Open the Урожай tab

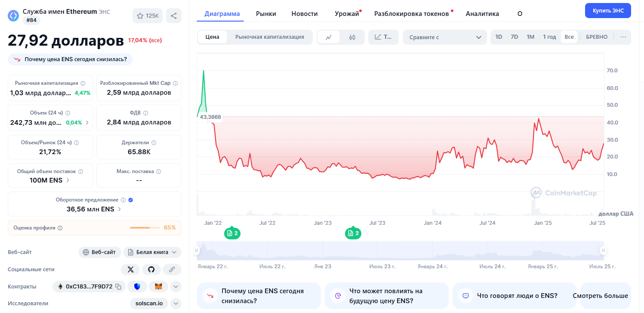347,14
